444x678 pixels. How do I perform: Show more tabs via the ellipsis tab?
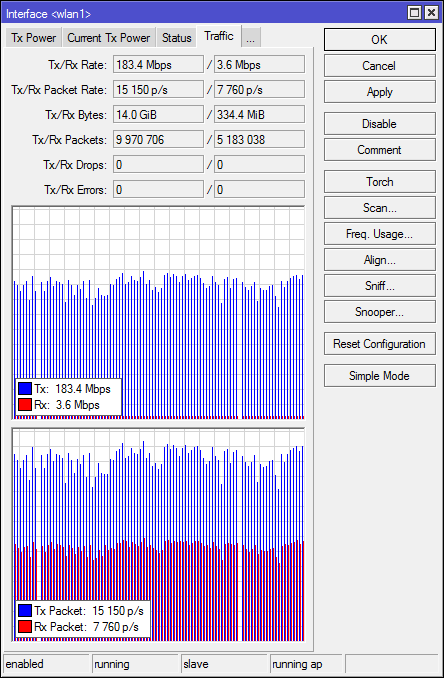[x=251, y=38]
